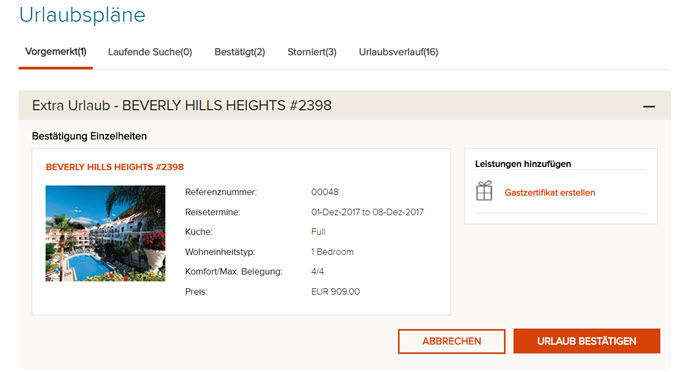Screen dimensions: 690x372
Task: Click the occupancy value 4/4
Action: click(317, 272)
